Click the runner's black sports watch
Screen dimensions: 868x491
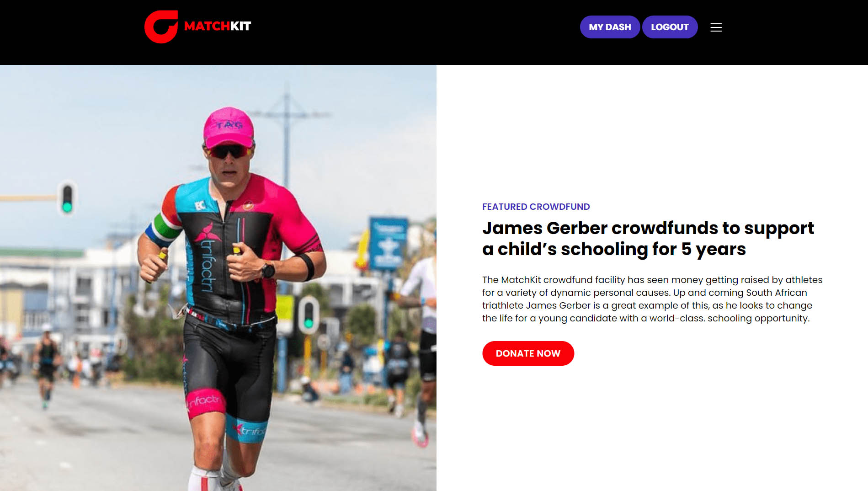click(268, 271)
